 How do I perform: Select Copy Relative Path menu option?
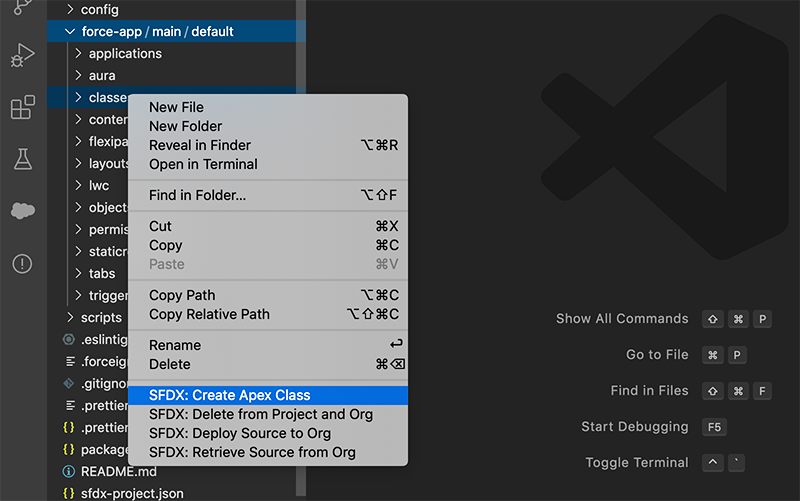(x=209, y=314)
